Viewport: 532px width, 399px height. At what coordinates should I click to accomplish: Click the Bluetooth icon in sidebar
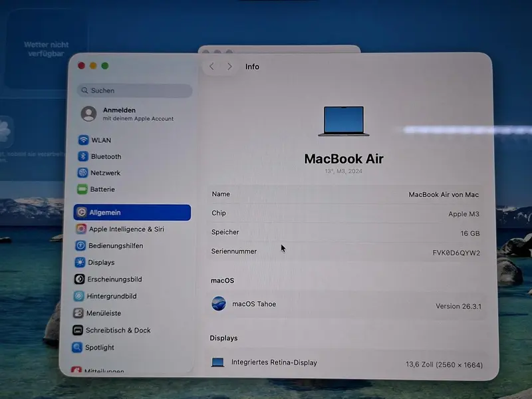pyautogui.click(x=82, y=156)
